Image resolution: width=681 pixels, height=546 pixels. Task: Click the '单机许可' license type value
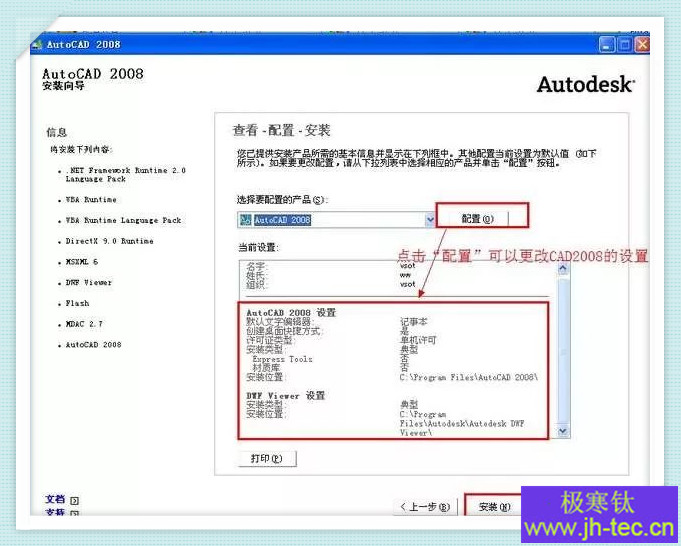point(418,340)
